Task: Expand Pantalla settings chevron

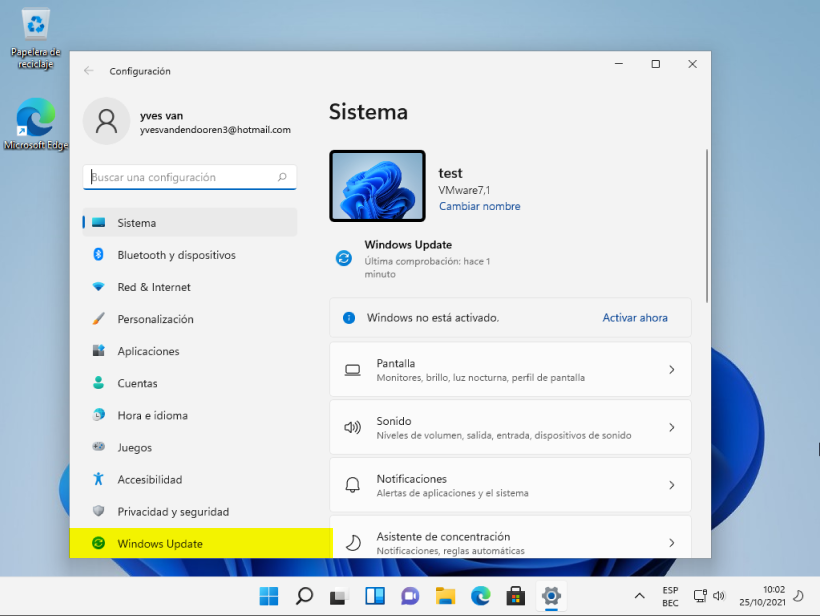Action: coord(672,370)
